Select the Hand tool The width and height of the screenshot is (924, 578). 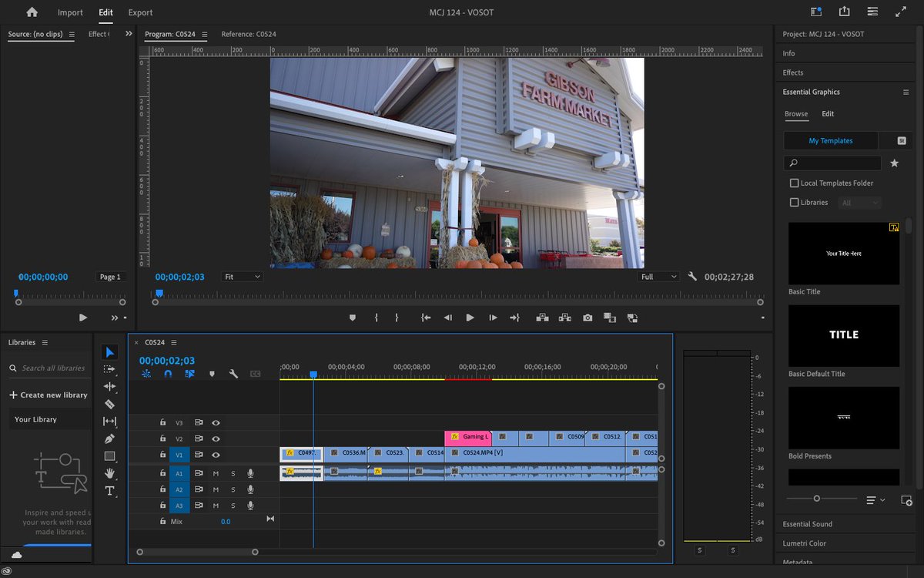[x=109, y=473]
